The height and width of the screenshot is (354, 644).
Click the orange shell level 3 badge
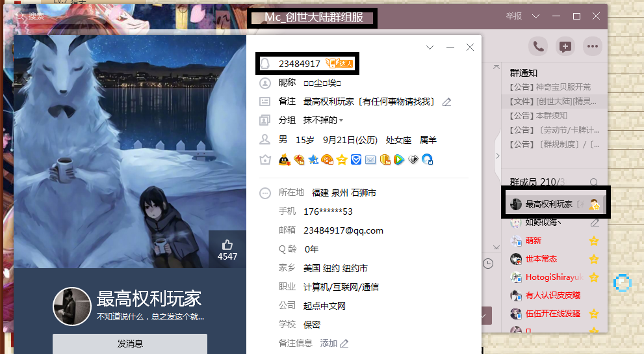pyautogui.click(x=328, y=159)
